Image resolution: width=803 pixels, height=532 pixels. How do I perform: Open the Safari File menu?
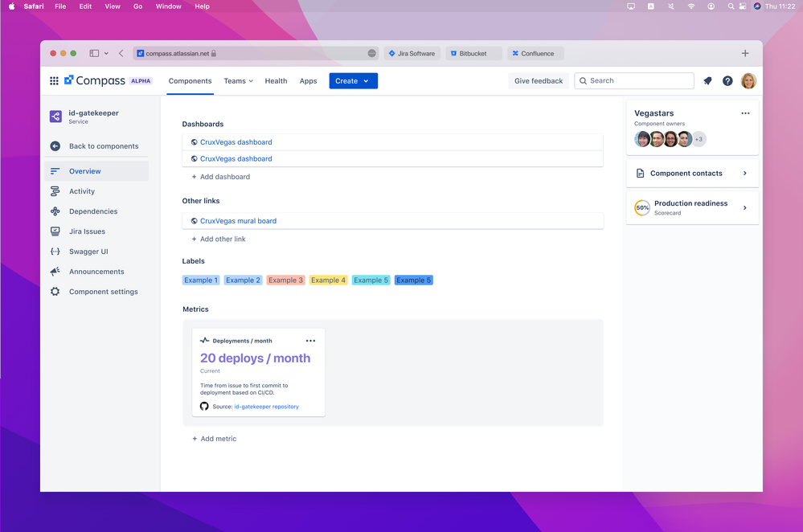point(60,6)
